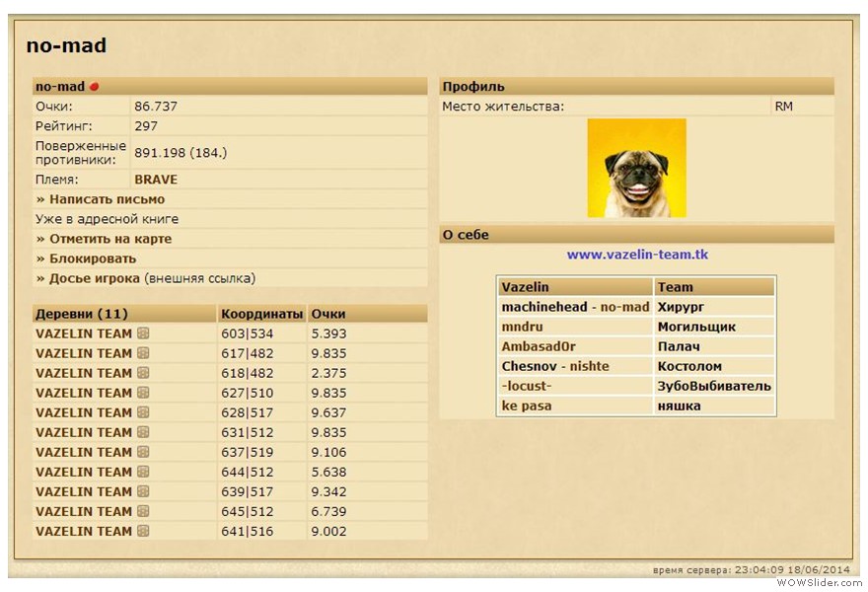Open the machinehead player link
868x592 pixels.
pyautogui.click(x=543, y=307)
